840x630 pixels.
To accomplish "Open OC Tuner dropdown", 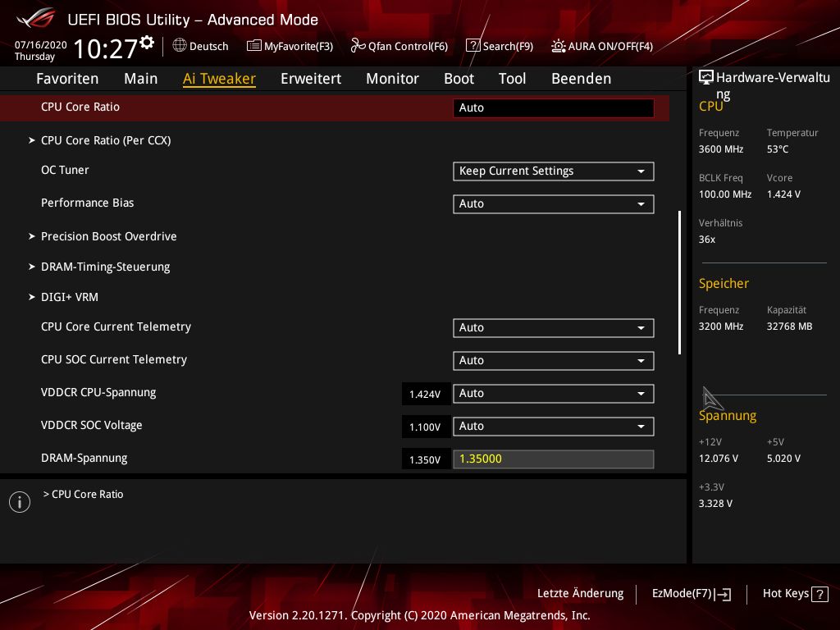I will (x=554, y=171).
